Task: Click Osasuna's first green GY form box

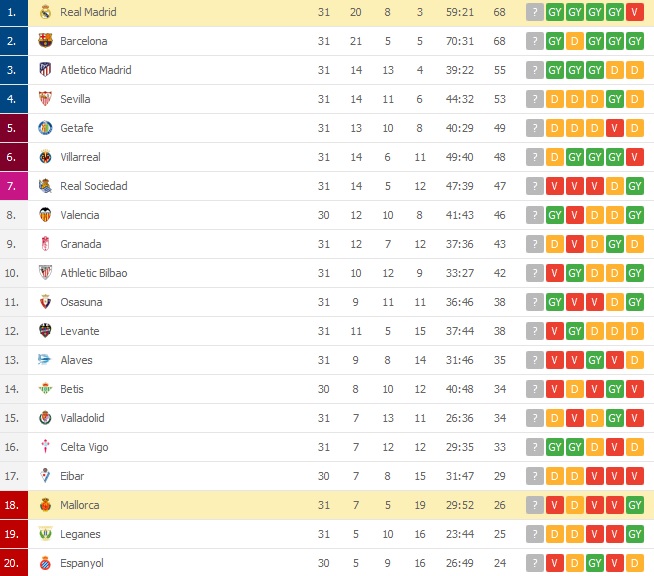Action: click(554, 302)
